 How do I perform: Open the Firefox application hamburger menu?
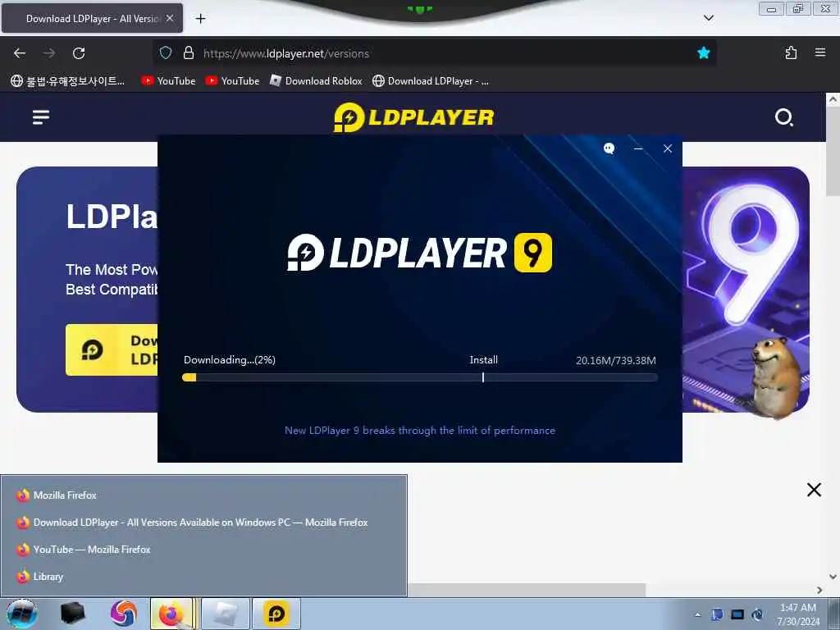820,52
